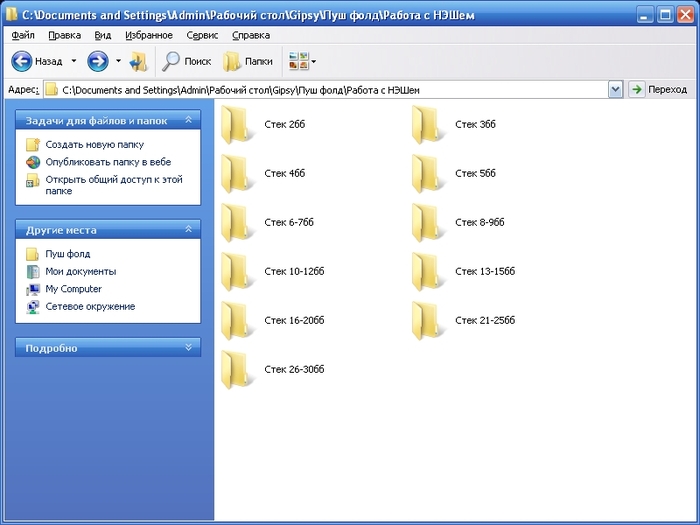This screenshot has width=700, height=525.
Task: Open Back history dropdown arrow
Action: click(74, 61)
